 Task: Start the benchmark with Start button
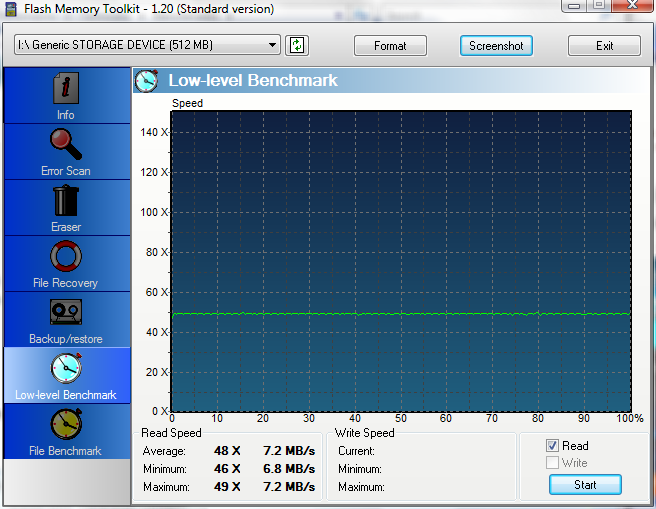click(x=585, y=485)
